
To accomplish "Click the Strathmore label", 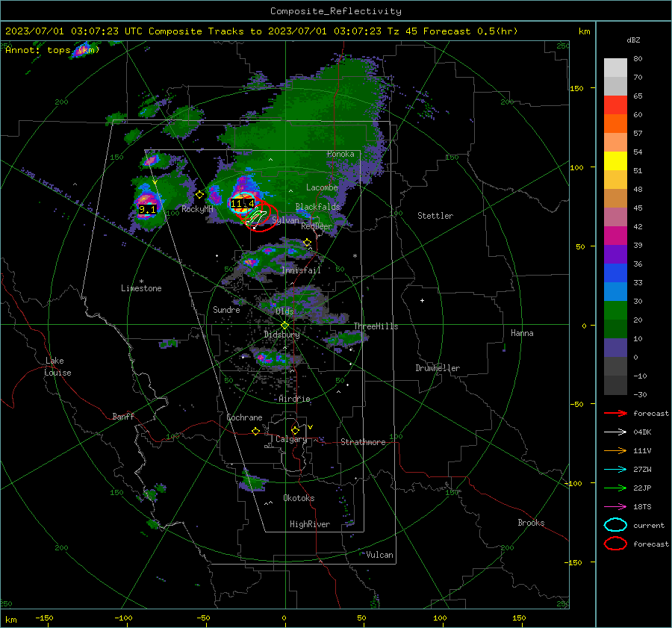I will coord(363,442).
